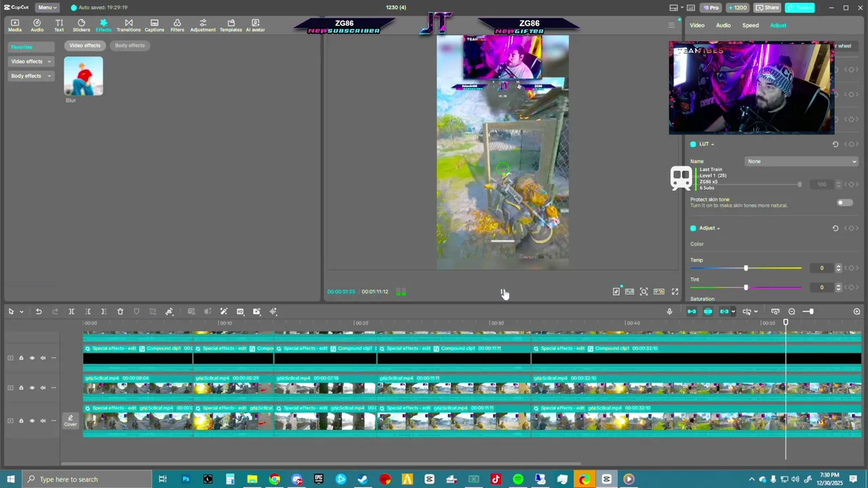Image resolution: width=868 pixels, height=488 pixels.
Task: Switch to the Audio inspector tab
Action: [724, 26]
